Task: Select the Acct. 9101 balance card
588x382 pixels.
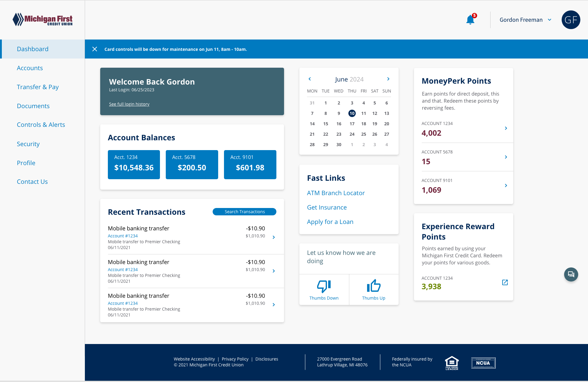Action: [x=250, y=165]
